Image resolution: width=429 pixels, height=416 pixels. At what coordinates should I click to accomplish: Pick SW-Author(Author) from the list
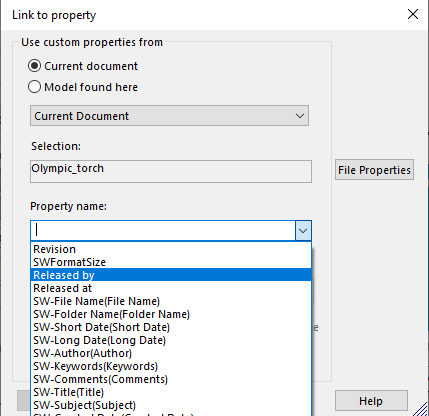click(x=171, y=353)
